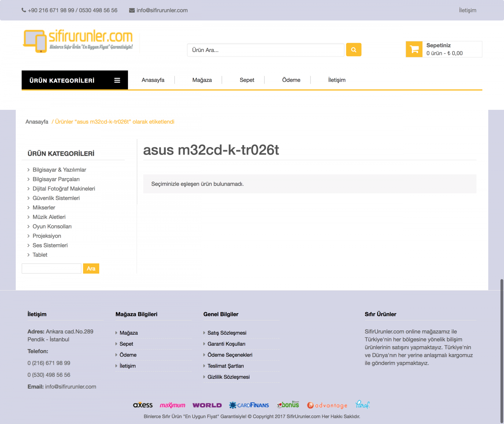The width and height of the screenshot is (504, 424).
Task: Click the Anasayfa breadcrumb link
Action: click(x=37, y=122)
